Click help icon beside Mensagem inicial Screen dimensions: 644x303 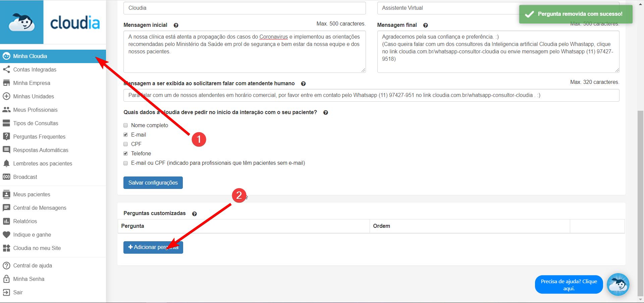176,25
